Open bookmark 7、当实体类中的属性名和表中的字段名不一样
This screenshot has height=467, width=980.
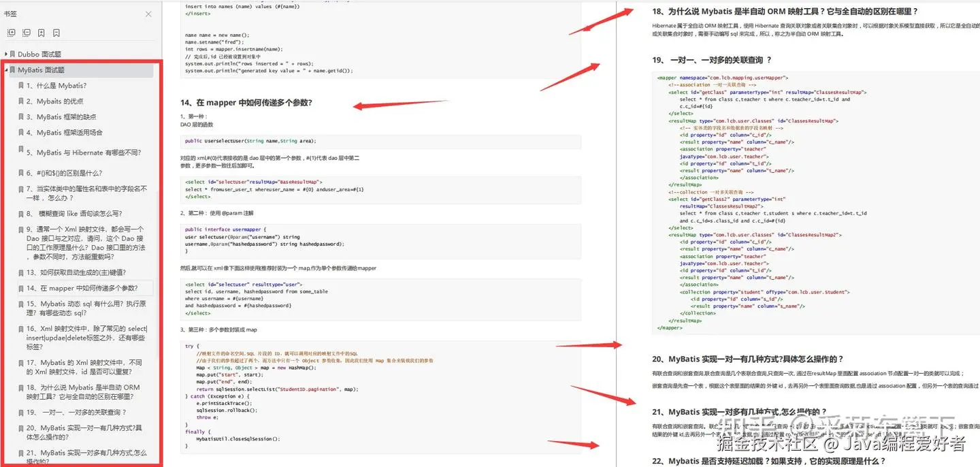point(86,193)
